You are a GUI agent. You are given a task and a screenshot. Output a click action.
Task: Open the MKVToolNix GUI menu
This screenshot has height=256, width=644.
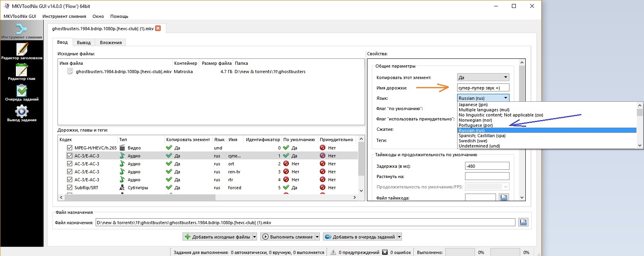tap(20, 16)
